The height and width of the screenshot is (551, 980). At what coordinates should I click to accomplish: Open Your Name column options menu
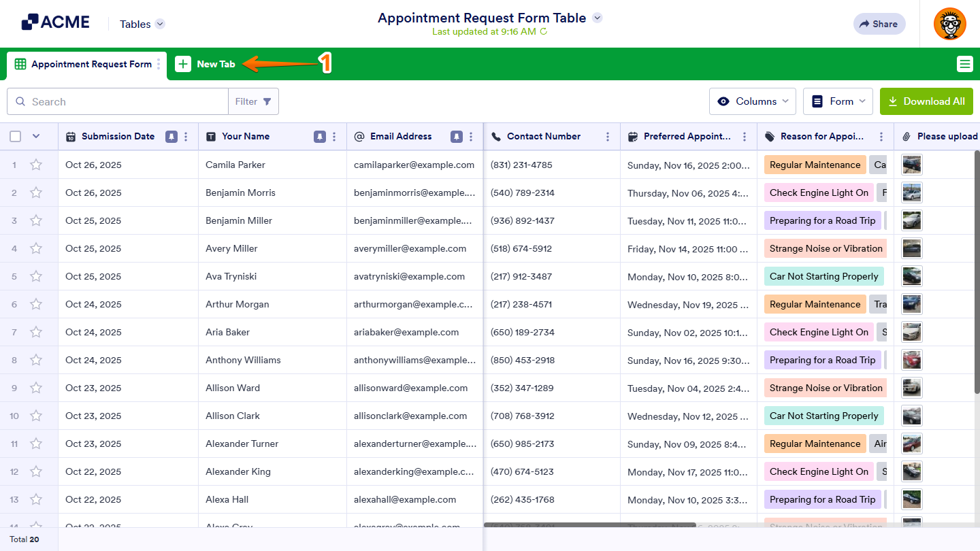click(x=335, y=137)
